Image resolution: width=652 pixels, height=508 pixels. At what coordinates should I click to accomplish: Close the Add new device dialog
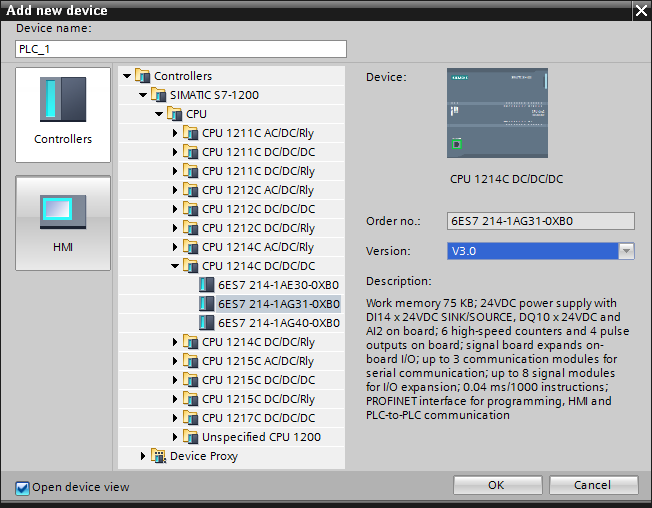coord(642,10)
